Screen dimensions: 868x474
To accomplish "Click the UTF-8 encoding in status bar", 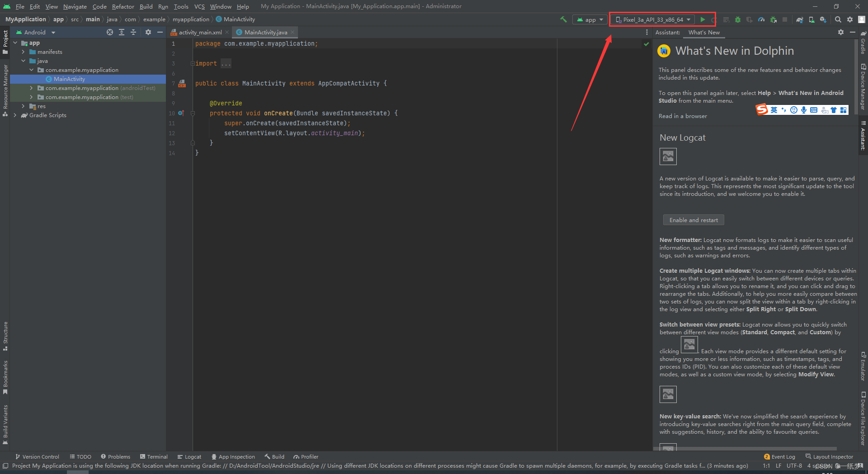I will tap(794, 466).
